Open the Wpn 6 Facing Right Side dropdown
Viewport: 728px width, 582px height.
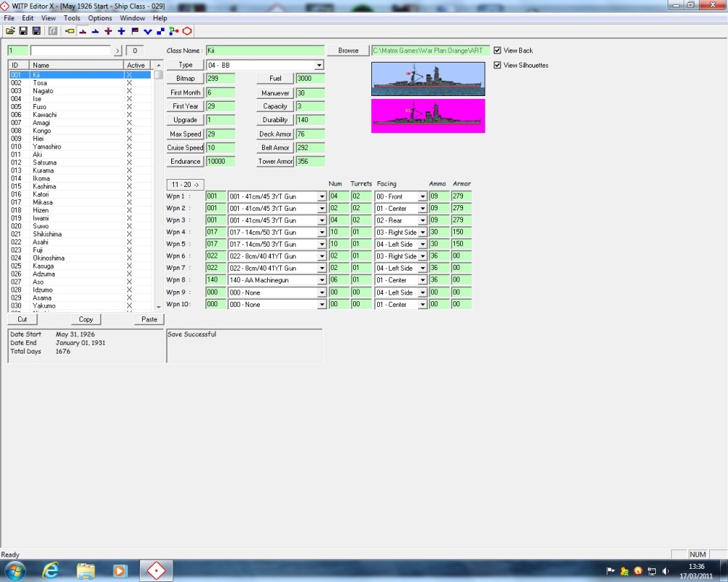click(422, 256)
